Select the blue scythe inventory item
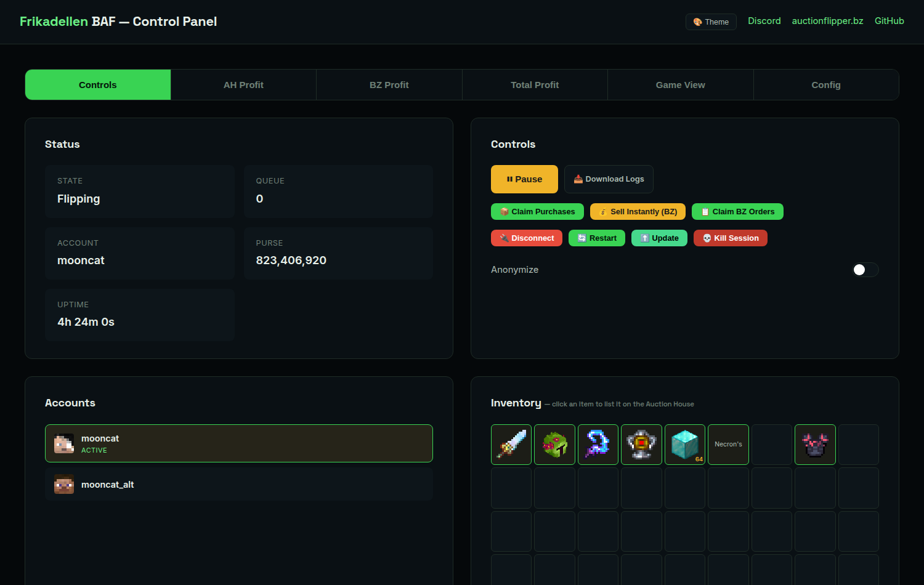This screenshot has width=924, height=585. coord(598,445)
